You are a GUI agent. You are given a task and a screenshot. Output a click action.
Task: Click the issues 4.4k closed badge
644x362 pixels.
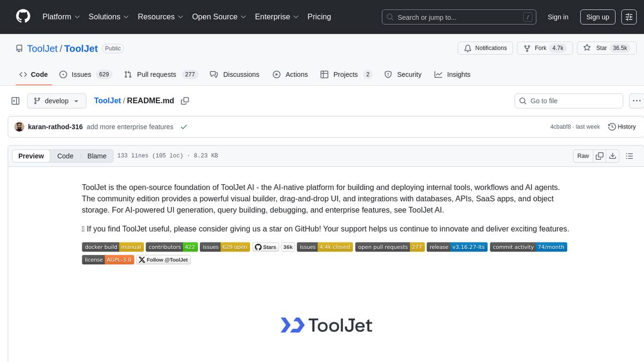tap(325, 247)
